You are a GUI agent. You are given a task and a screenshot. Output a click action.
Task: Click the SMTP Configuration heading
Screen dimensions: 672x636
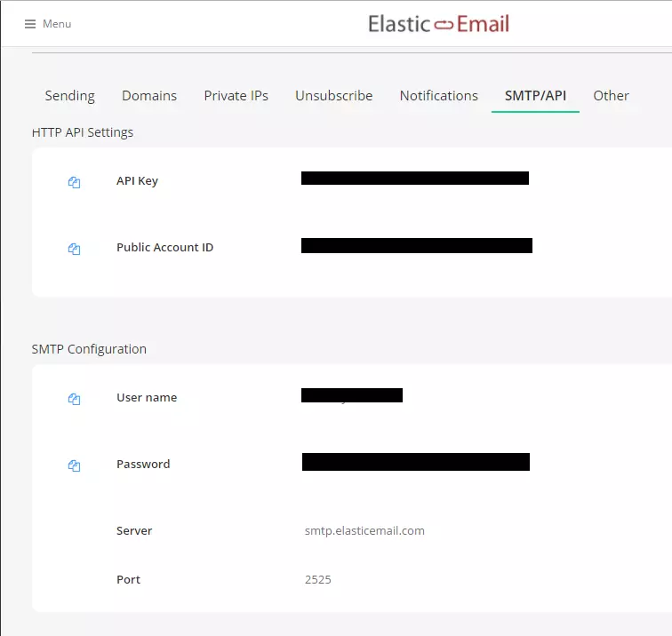(x=89, y=349)
